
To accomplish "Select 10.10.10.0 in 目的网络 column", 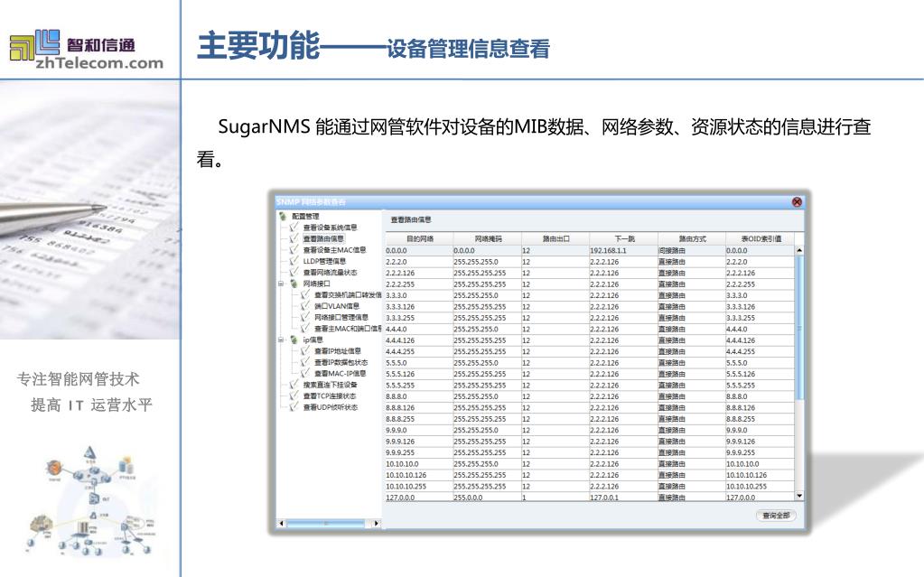I will [420, 464].
